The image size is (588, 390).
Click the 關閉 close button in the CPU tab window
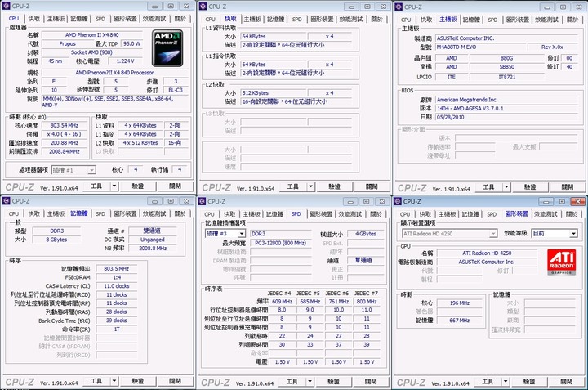(x=175, y=186)
